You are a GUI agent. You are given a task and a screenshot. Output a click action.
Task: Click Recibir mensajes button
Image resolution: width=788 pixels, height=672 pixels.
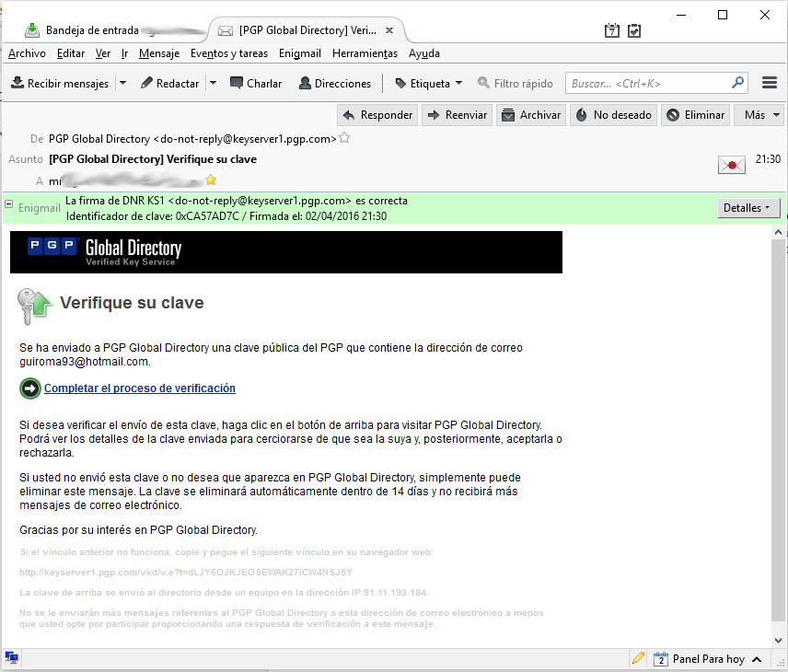60,84
